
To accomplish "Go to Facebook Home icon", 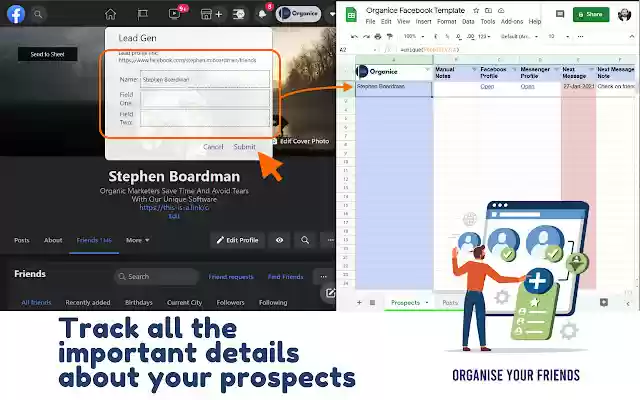I will point(111,14).
